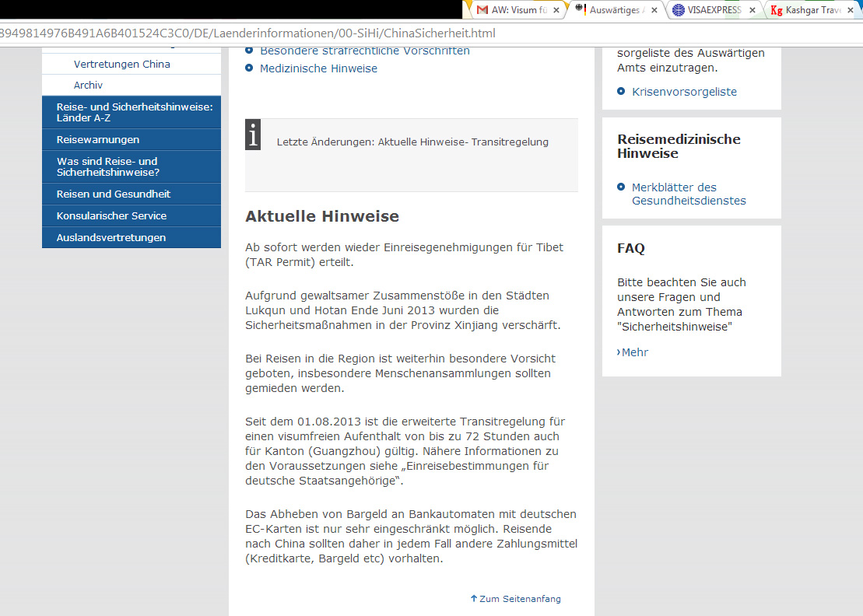Click the Gmail icon on the first tab
Viewport: 863px width, 616px height.
(x=482, y=10)
